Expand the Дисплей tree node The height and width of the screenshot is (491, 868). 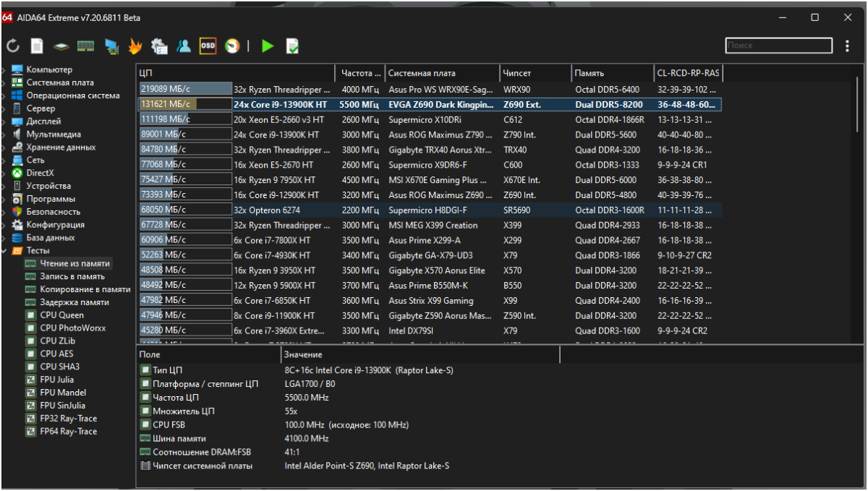click(4, 121)
